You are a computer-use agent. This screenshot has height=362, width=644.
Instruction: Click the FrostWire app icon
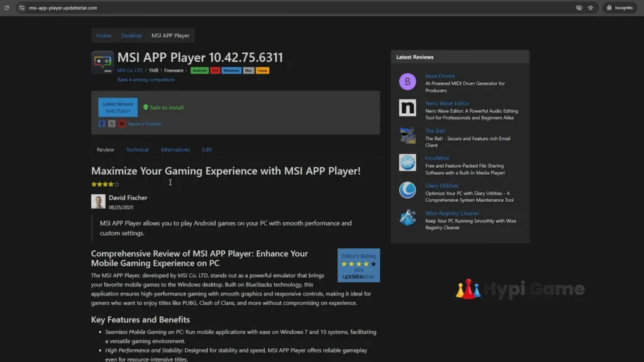pos(408,162)
